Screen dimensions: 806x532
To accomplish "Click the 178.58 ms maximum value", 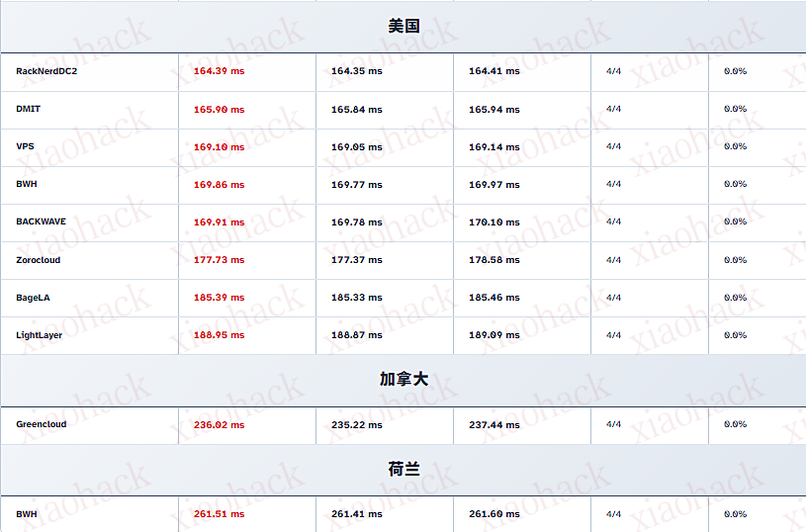I will tap(493, 260).
